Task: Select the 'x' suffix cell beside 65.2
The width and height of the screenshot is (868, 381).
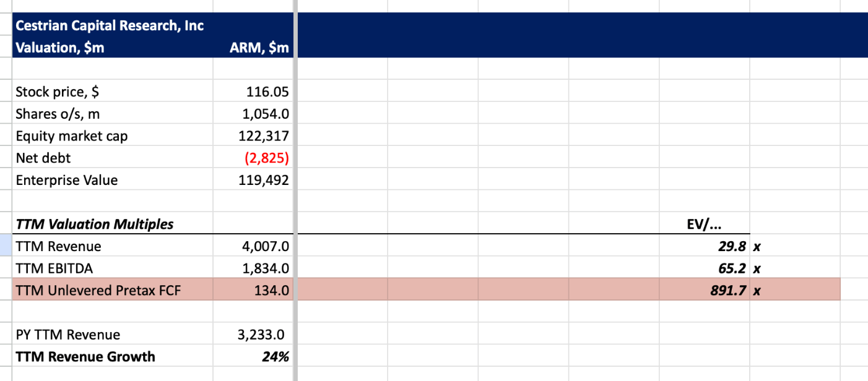Action: click(795, 268)
